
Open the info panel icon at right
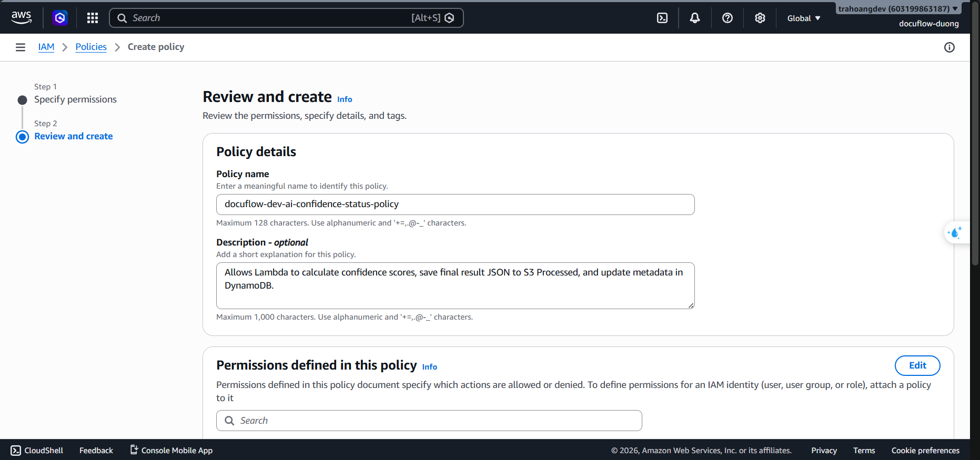pyautogui.click(x=949, y=47)
